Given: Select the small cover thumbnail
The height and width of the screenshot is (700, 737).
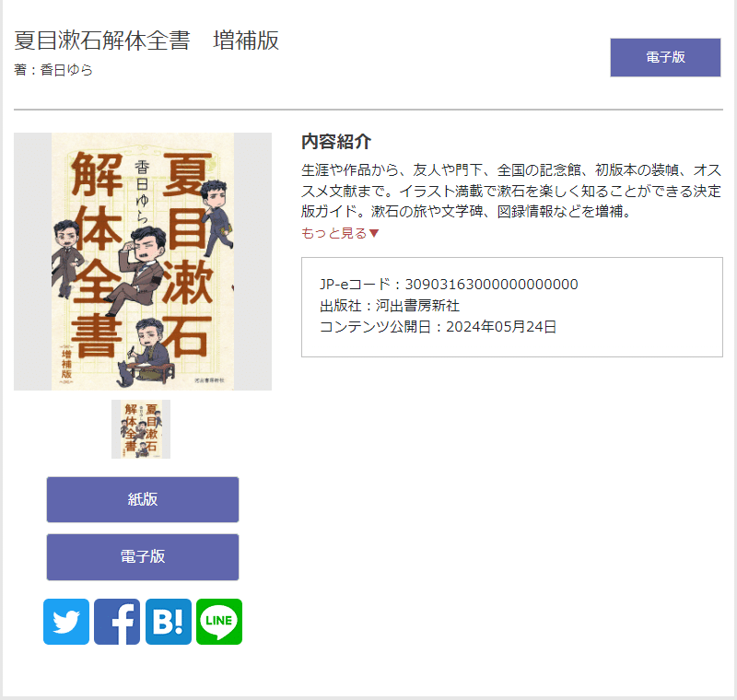Looking at the screenshot, I should 141,429.
